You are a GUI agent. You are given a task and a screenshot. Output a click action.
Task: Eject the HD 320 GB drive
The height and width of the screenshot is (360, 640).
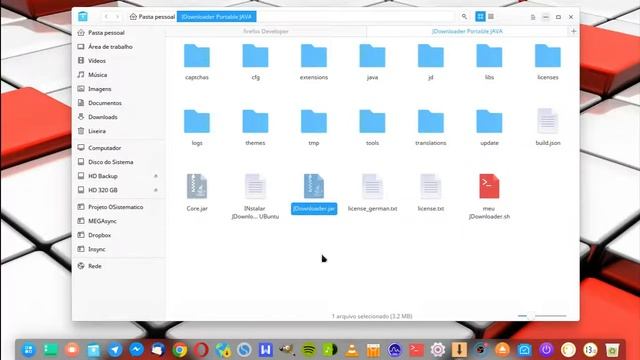[156, 190]
